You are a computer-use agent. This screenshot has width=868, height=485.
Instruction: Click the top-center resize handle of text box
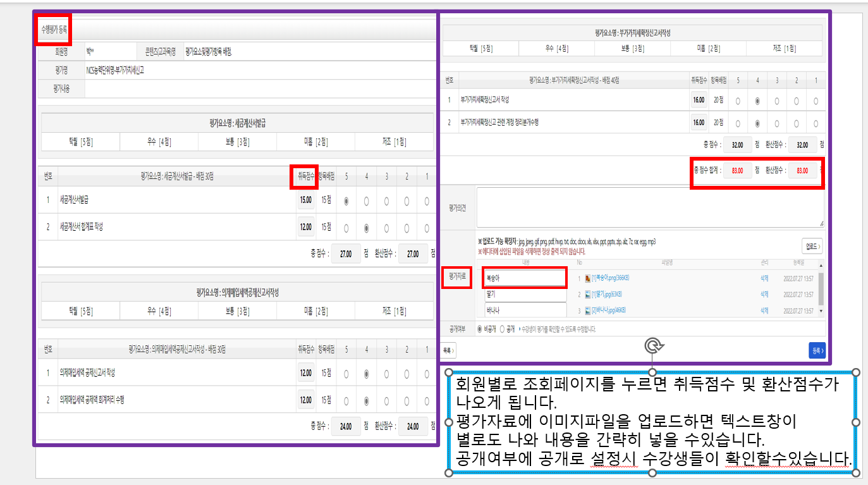pos(652,372)
